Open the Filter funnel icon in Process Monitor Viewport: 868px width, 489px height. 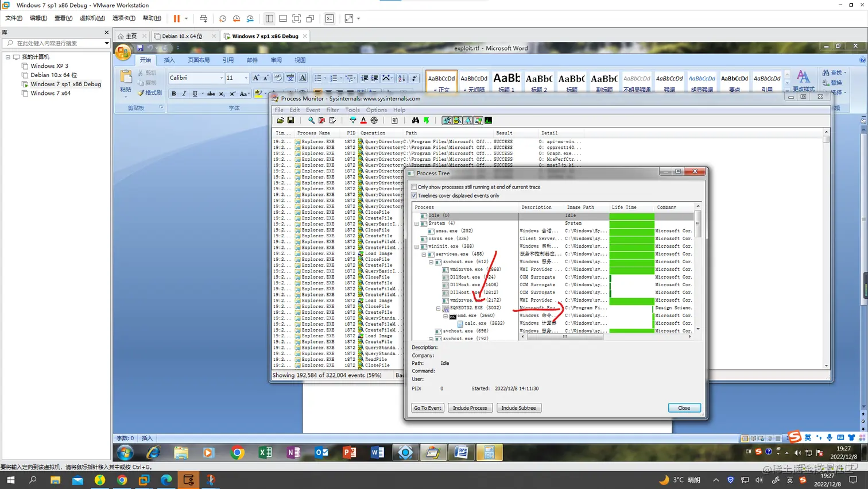point(353,121)
